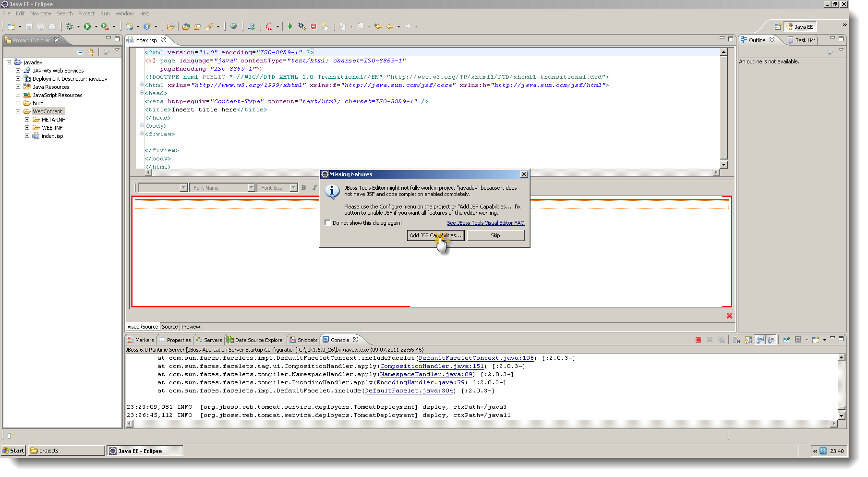Image resolution: width=868 pixels, height=477 pixels.
Task: Switch to the Source editor tab
Action: tap(169, 327)
